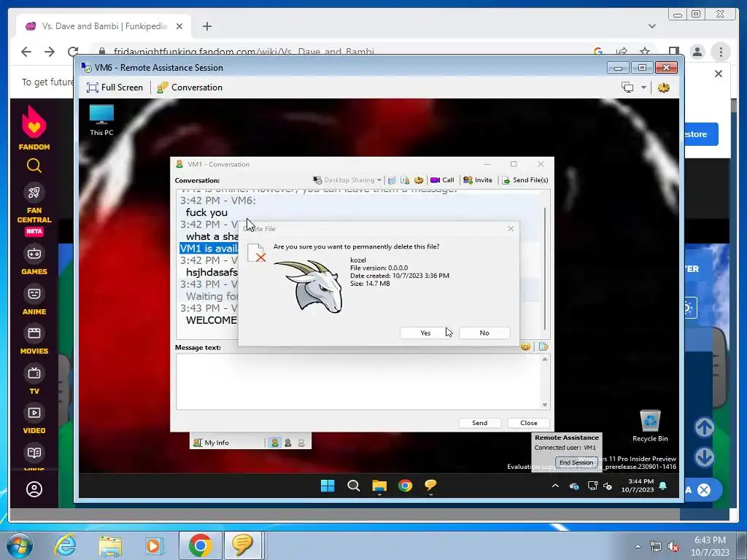This screenshot has width=747, height=560.
Task: Click No in the Delete File dialog
Action: tap(484, 332)
